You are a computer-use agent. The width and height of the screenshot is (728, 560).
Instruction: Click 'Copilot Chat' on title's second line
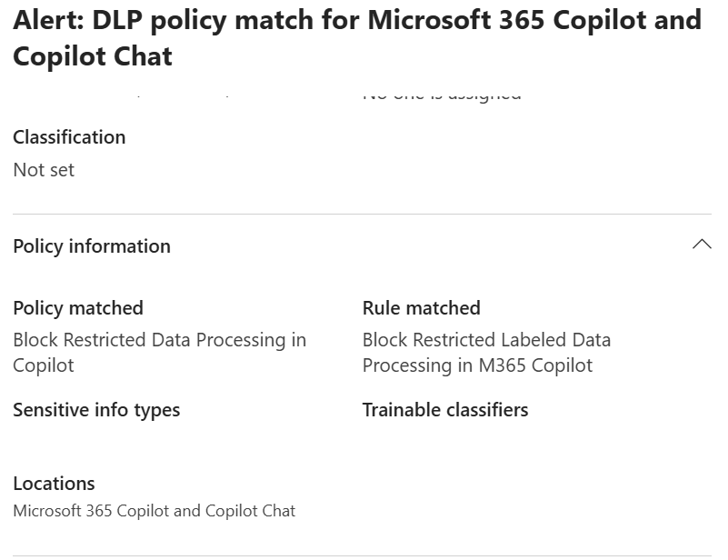(93, 56)
